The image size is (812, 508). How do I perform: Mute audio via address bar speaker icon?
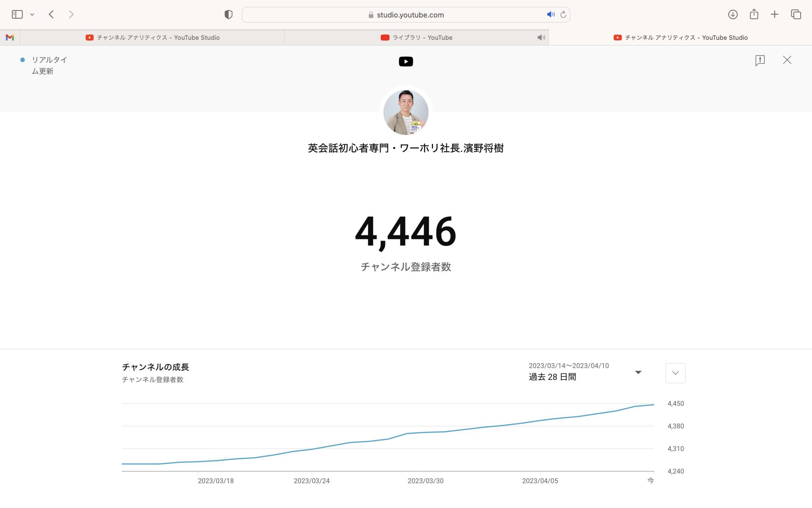point(550,15)
